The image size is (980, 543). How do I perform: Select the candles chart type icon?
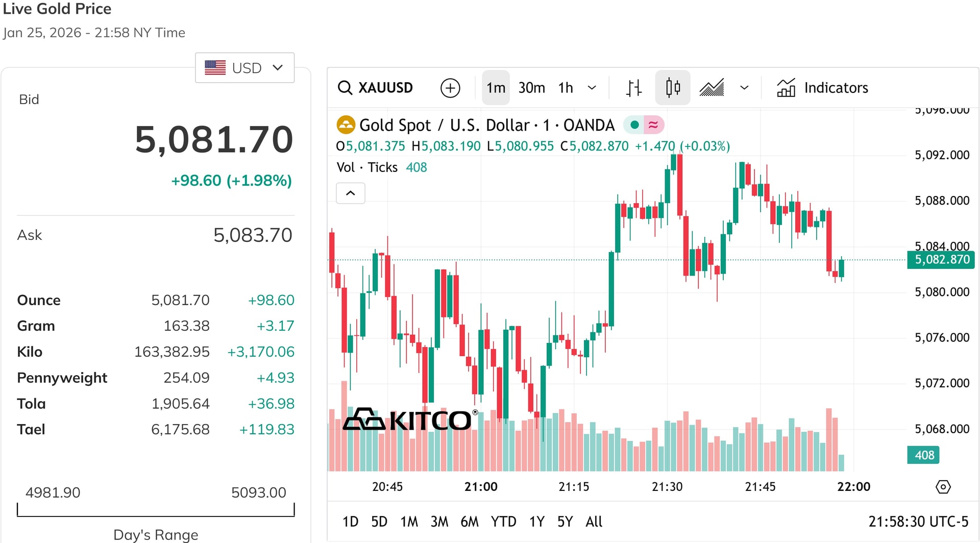pyautogui.click(x=672, y=87)
